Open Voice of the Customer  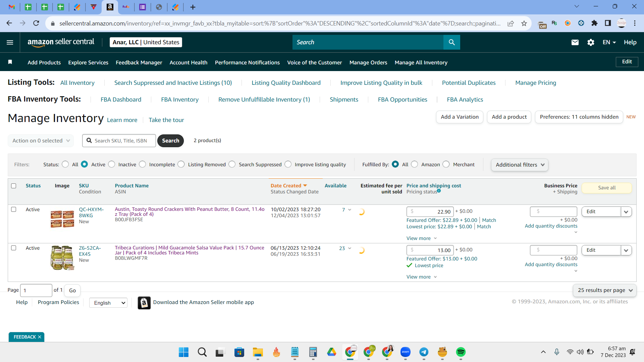tap(315, 62)
